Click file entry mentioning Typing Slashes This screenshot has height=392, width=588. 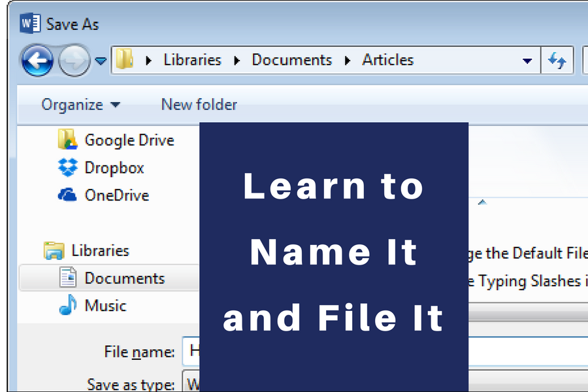[x=528, y=281]
